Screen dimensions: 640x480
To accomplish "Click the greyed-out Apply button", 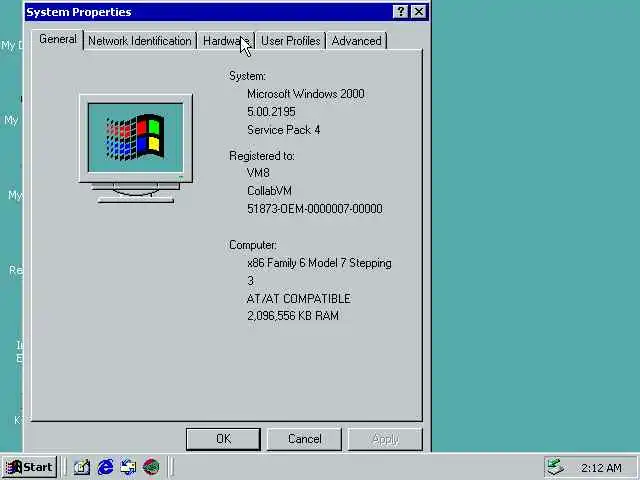I will tap(385, 439).
